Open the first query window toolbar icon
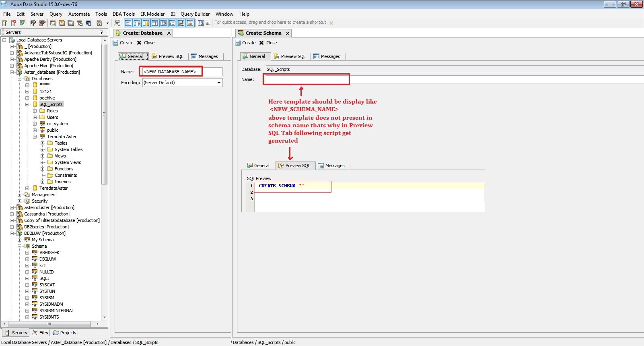644x346 pixels. coord(53,23)
